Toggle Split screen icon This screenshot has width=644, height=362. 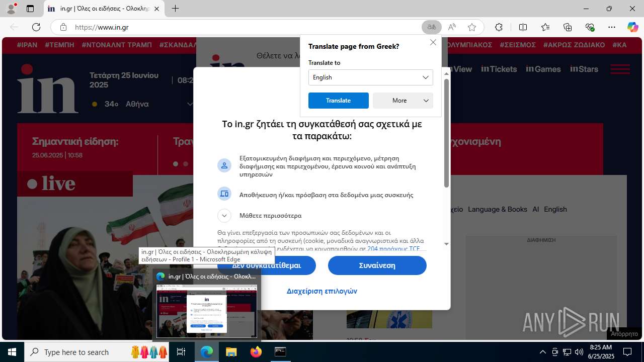coord(523,27)
